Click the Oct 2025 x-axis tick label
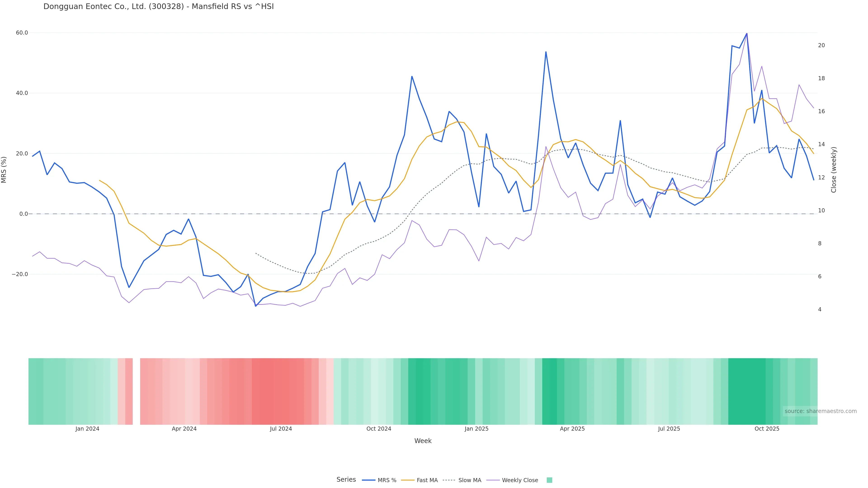This screenshot has width=868, height=488. pyautogui.click(x=767, y=429)
